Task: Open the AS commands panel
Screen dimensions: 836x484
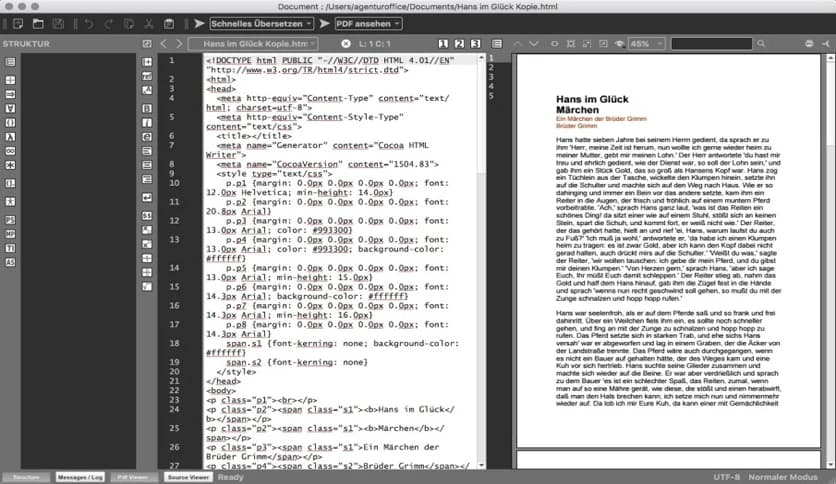Action: pyautogui.click(x=10, y=262)
